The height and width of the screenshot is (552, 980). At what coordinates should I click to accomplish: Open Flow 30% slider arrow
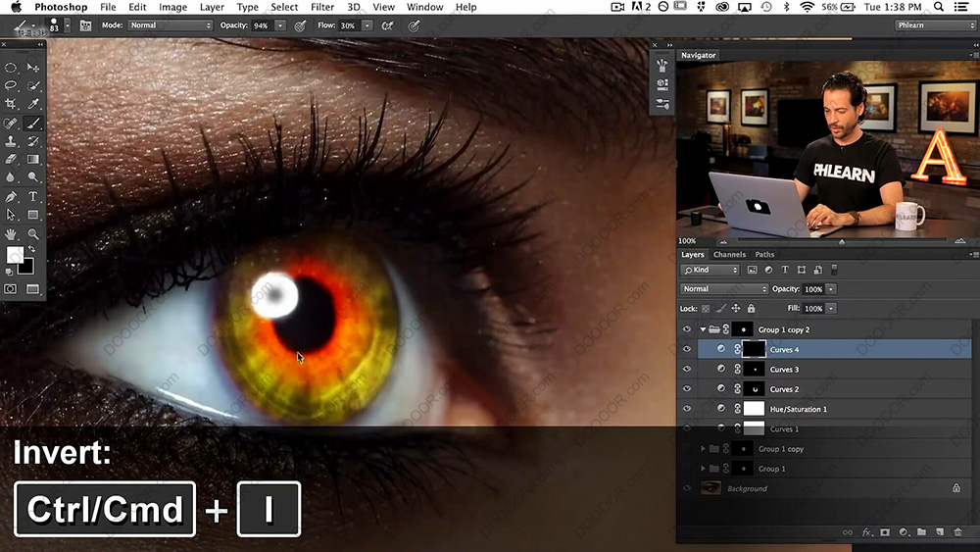[367, 25]
